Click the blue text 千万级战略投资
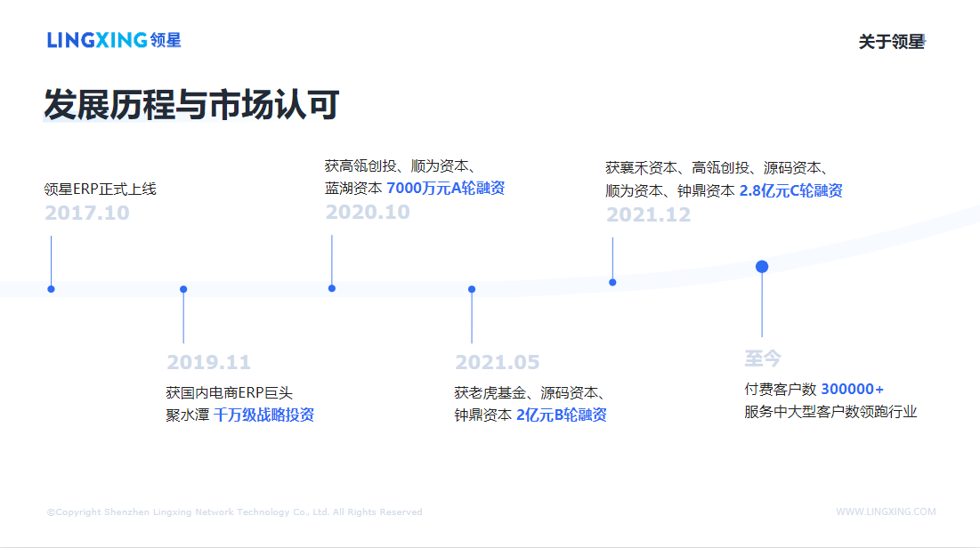 (263, 415)
